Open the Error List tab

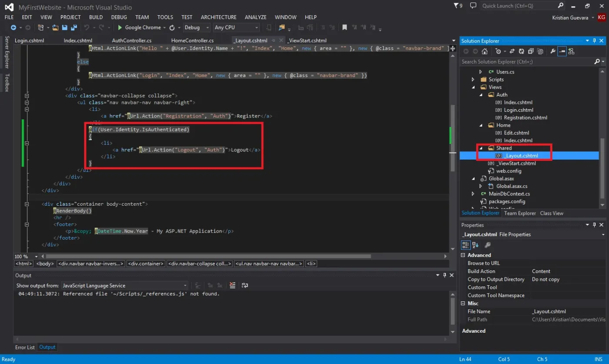click(x=25, y=347)
